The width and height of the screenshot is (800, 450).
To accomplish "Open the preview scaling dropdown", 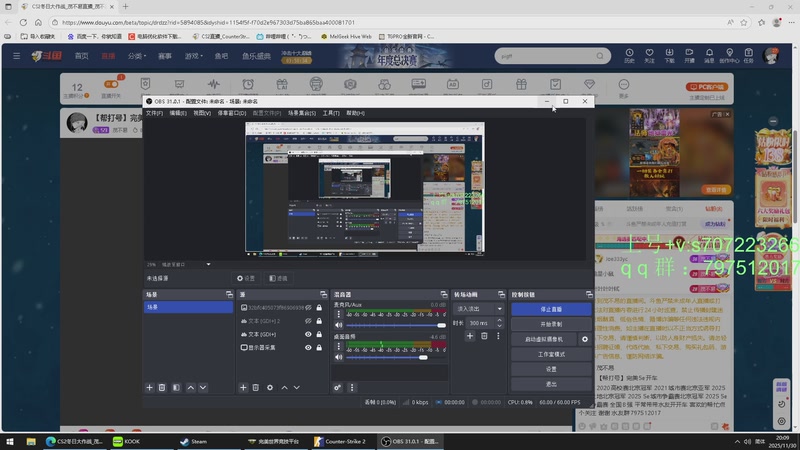I will point(208,264).
